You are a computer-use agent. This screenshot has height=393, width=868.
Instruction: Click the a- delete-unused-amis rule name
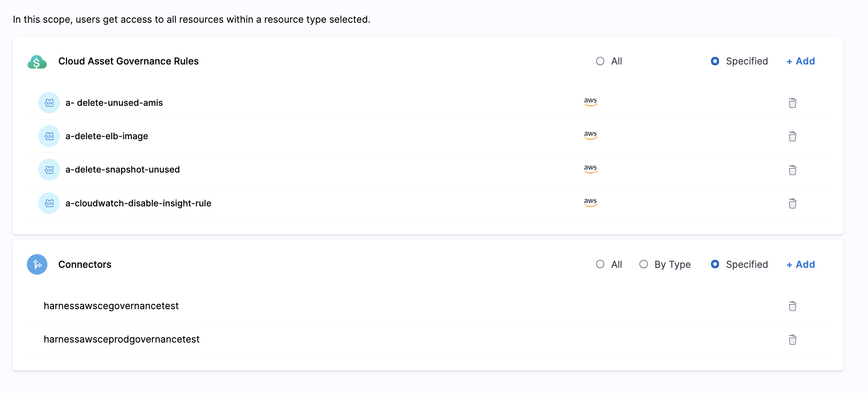(114, 103)
